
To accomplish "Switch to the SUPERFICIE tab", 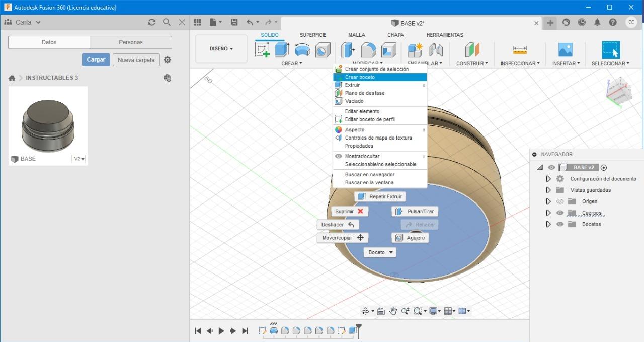I will pyautogui.click(x=313, y=35).
